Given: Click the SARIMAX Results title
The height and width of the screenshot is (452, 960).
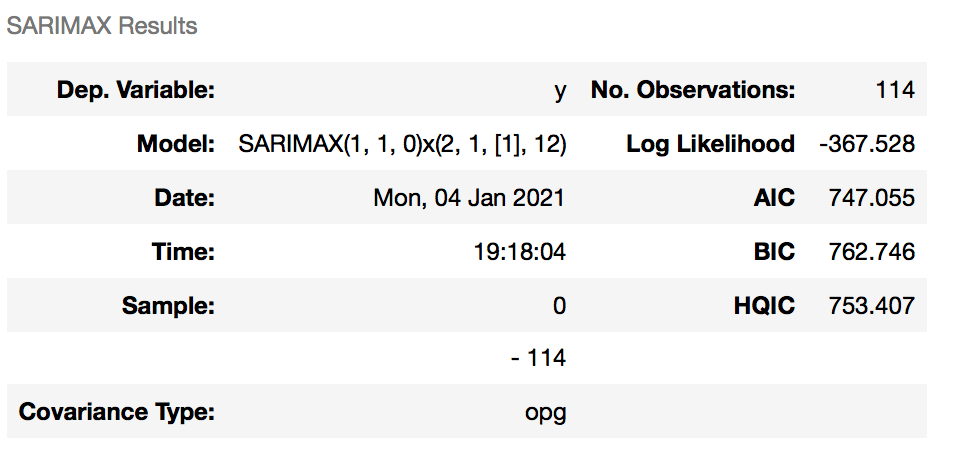Looking at the screenshot, I should (102, 26).
